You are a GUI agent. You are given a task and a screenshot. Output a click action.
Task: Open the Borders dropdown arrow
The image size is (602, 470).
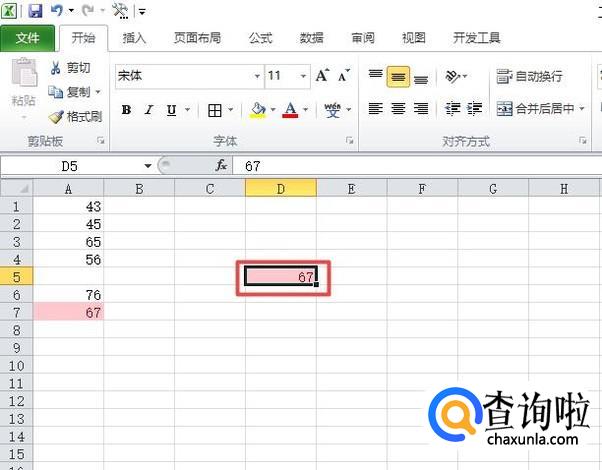pyautogui.click(x=231, y=110)
